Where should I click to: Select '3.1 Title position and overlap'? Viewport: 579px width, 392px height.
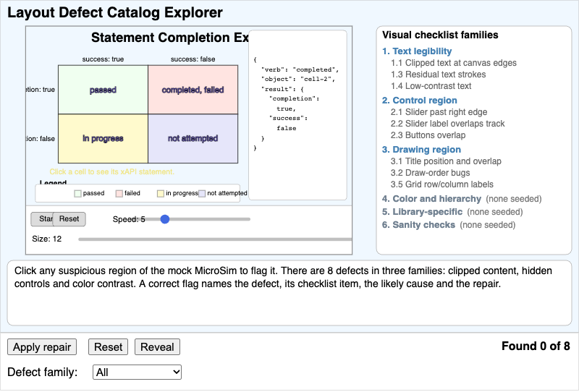[446, 161]
